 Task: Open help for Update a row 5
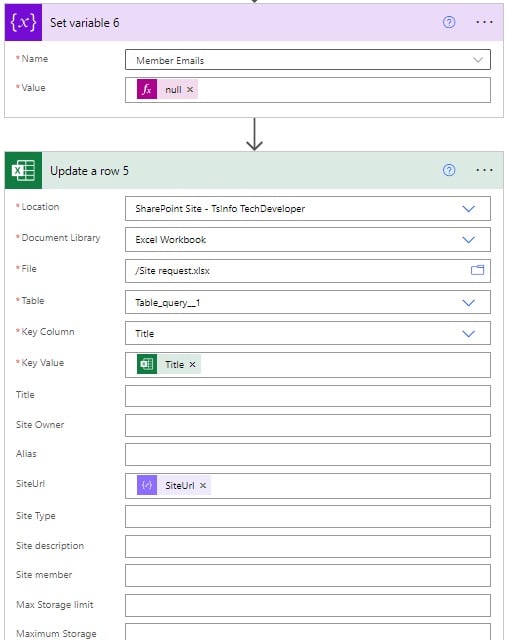click(x=449, y=170)
